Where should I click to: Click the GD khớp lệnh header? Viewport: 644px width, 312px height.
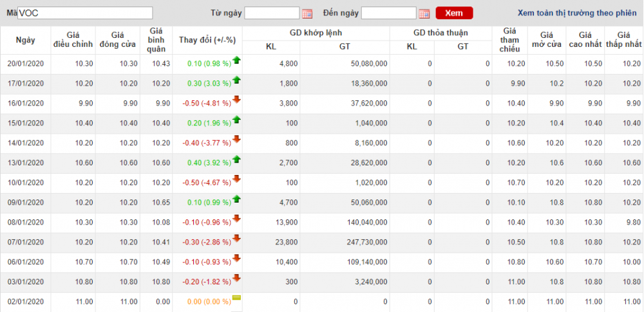[x=316, y=33]
